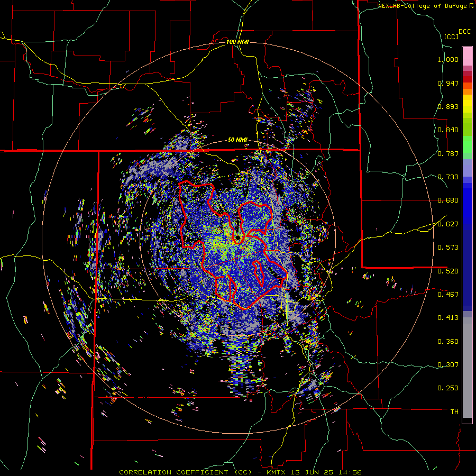The image size is (476, 476).
Task: Click the 14:56 timestamp
Action: pos(351,472)
